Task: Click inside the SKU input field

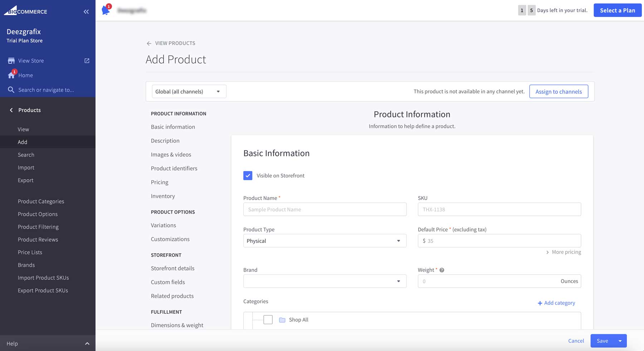Action: pos(499,209)
